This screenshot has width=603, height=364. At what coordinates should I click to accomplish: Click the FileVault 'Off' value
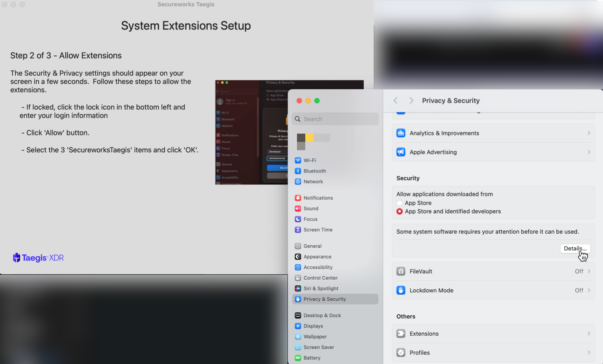(x=579, y=271)
